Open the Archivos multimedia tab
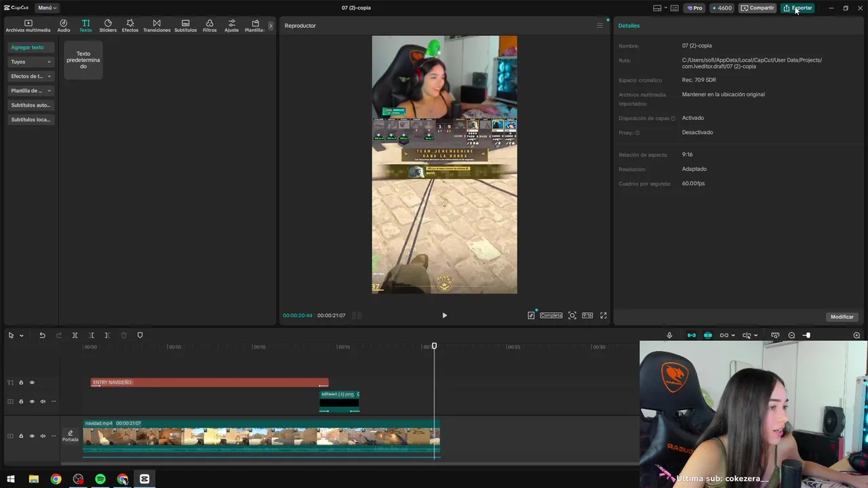Image resolution: width=868 pixels, height=488 pixels. (28, 26)
